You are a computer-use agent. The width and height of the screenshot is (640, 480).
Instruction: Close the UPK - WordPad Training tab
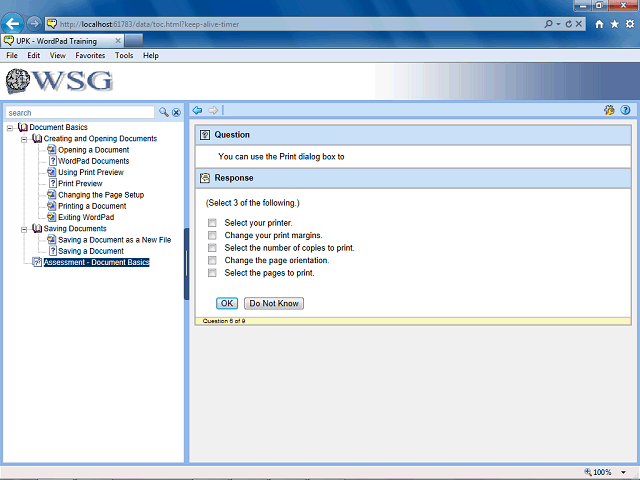(118, 40)
